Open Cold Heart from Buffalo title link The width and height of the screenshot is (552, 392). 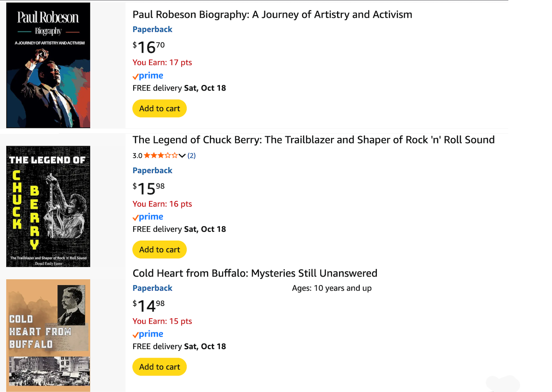point(255,273)
